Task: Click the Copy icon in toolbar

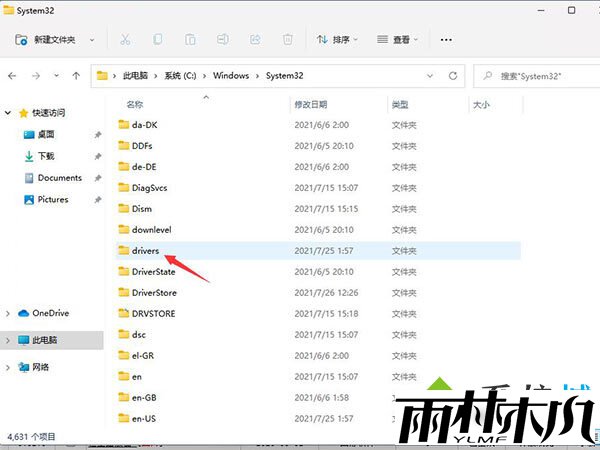Action: coord(158,40)
